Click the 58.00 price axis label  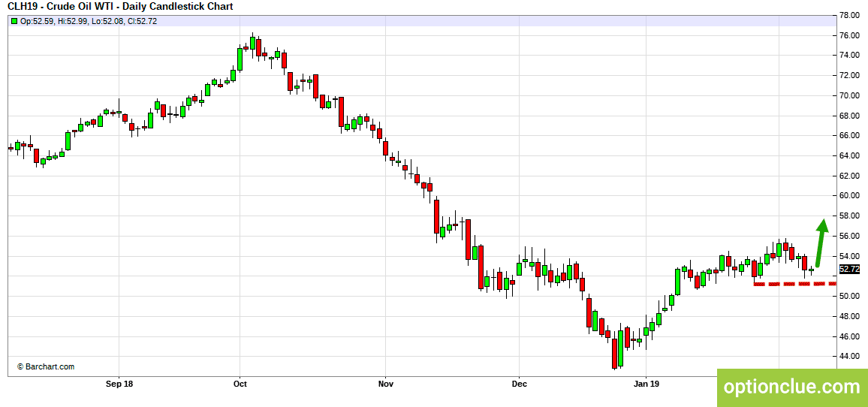click(850, 216)
